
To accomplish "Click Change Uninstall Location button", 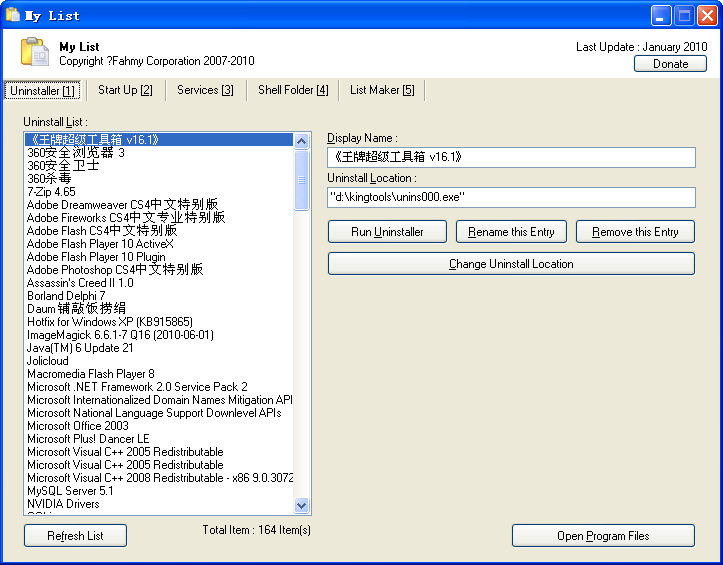I will coord(511,264).
